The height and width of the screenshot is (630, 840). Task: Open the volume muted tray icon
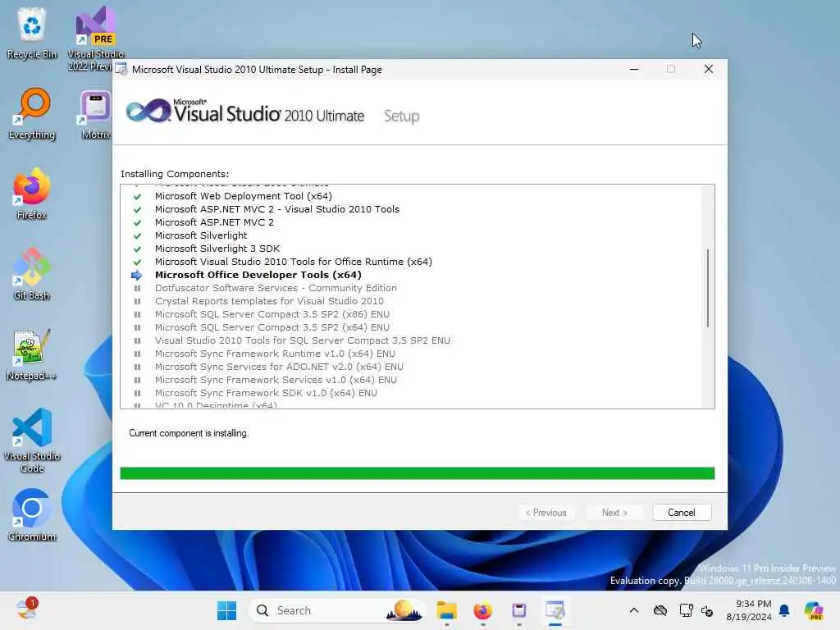707,610
